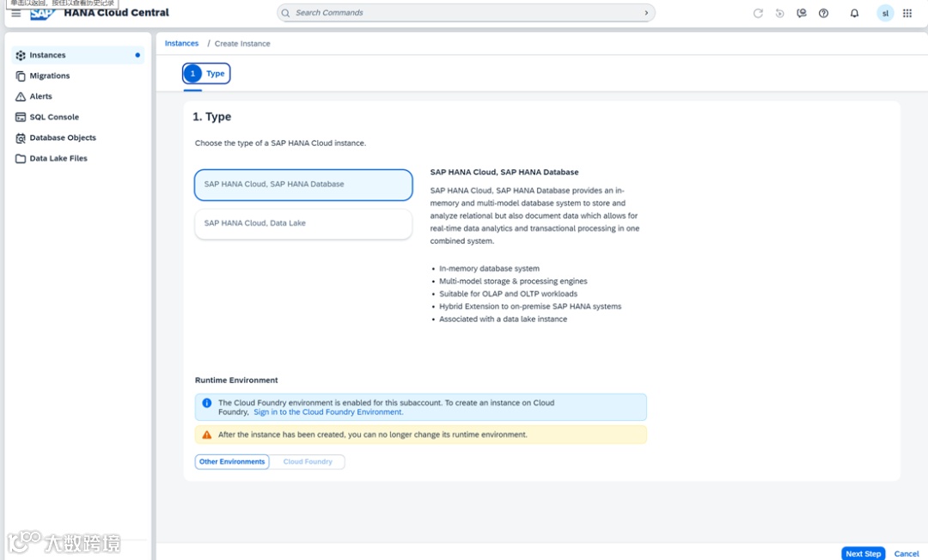The width and height of the screenshot is (928, 560).
Task: Click the blue info icon in message
Action: click(206, 403)
